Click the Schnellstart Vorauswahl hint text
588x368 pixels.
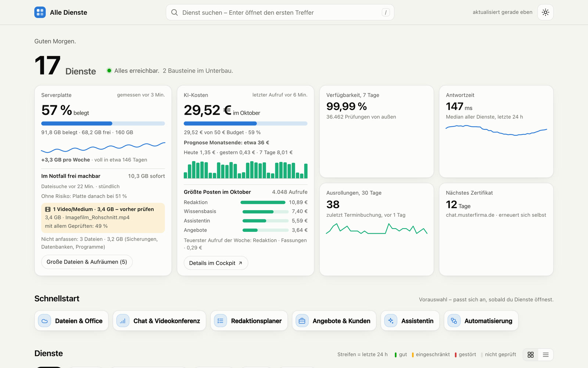486,300
